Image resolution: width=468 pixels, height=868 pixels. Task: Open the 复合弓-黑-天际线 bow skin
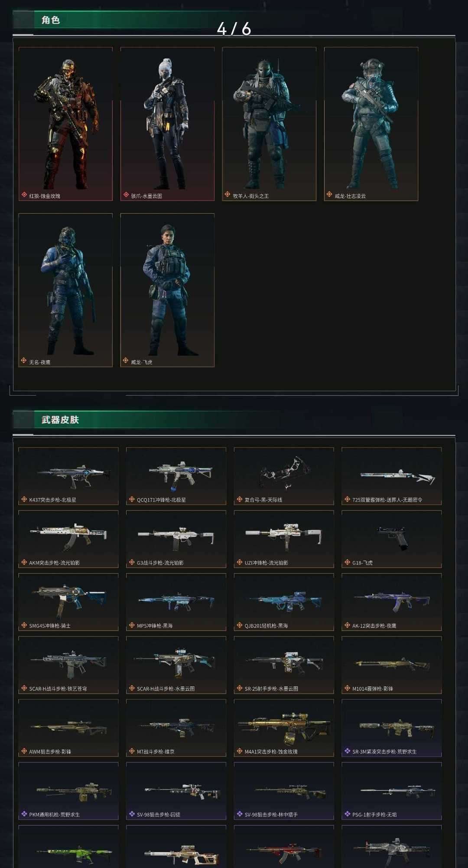pos(284,476)
